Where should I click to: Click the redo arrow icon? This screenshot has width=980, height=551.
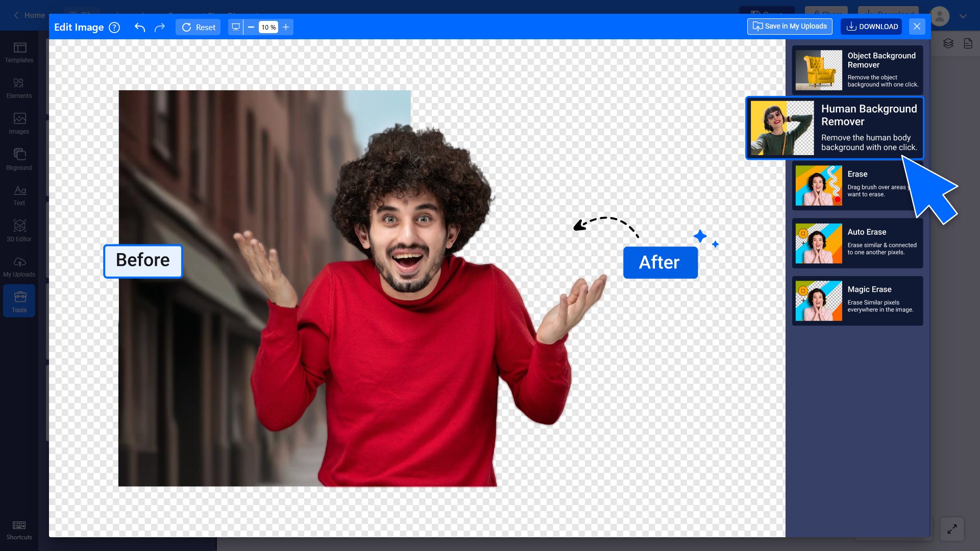160,27
